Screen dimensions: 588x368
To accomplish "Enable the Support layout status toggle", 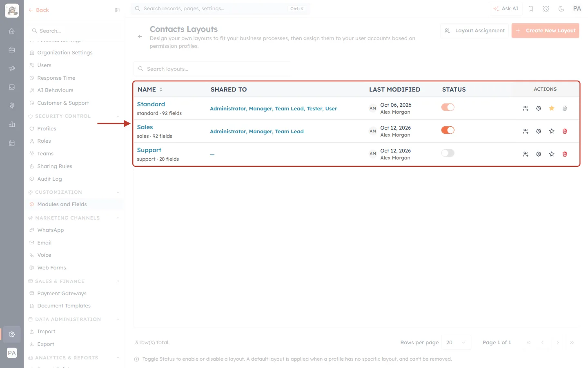I will point(448,153).
